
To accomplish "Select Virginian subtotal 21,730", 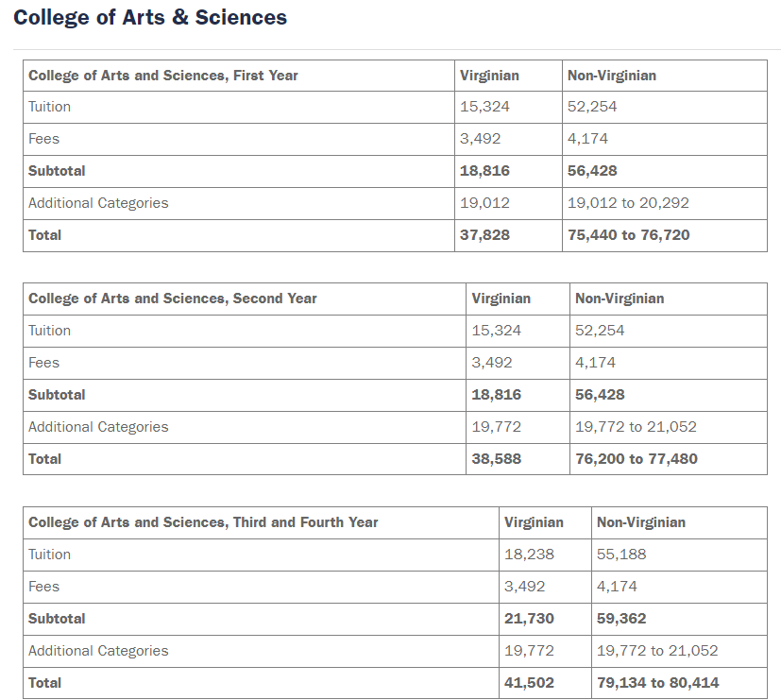I will pos(529,619).
